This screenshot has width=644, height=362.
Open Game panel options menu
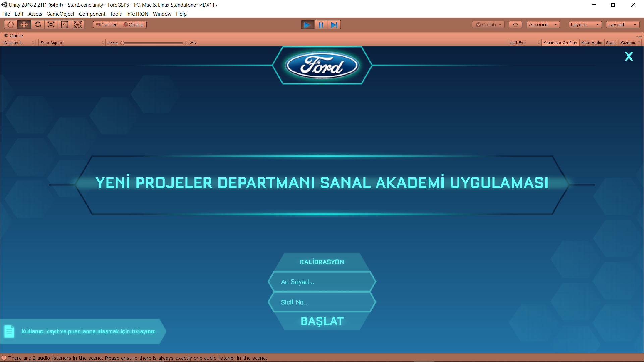639,37
